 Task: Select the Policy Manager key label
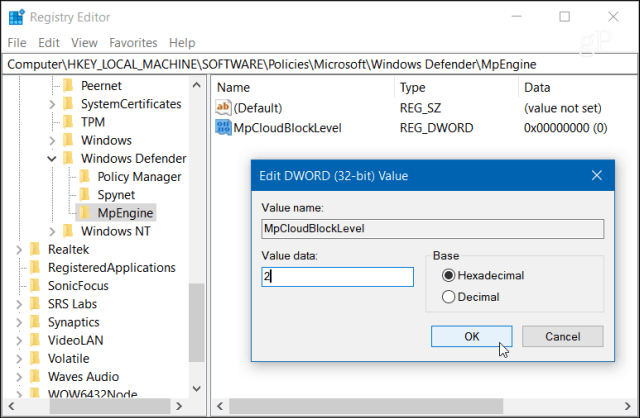coord(139,177)
